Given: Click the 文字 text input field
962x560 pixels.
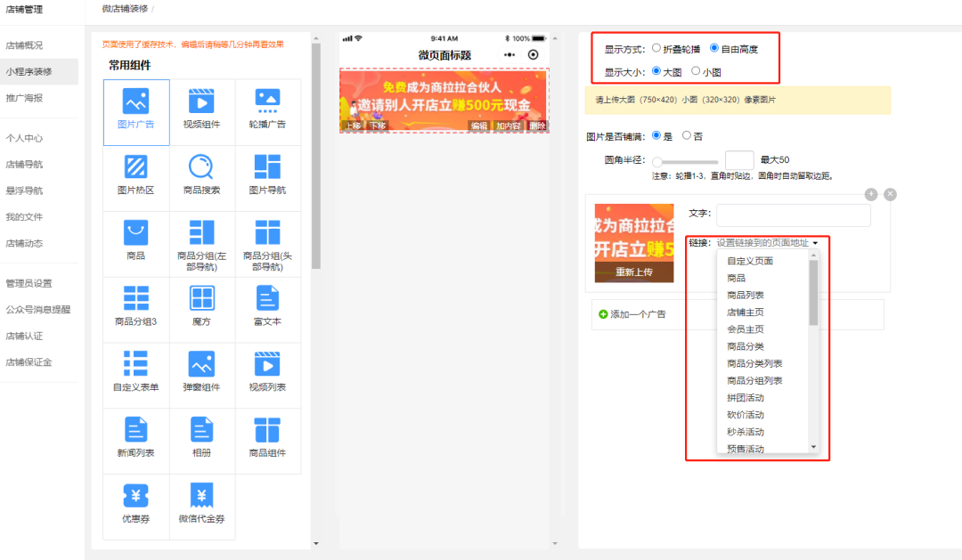Looking at the screenshot, I should [793, 215].
